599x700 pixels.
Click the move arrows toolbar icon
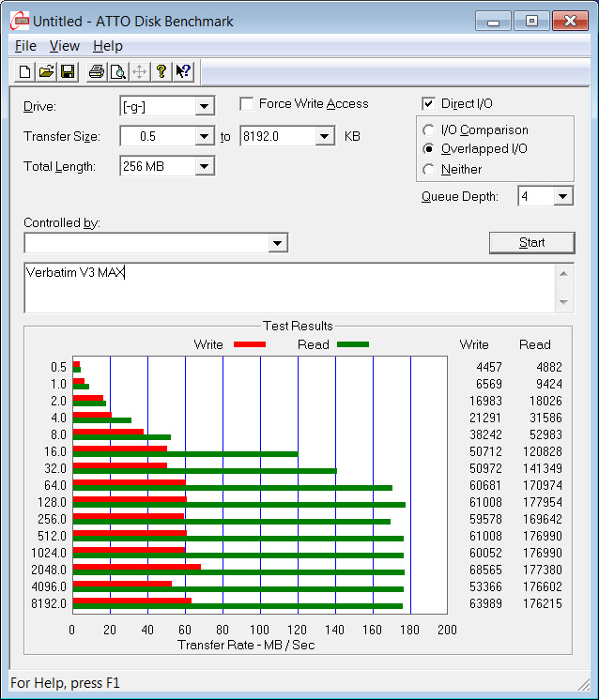pos(139,72)
